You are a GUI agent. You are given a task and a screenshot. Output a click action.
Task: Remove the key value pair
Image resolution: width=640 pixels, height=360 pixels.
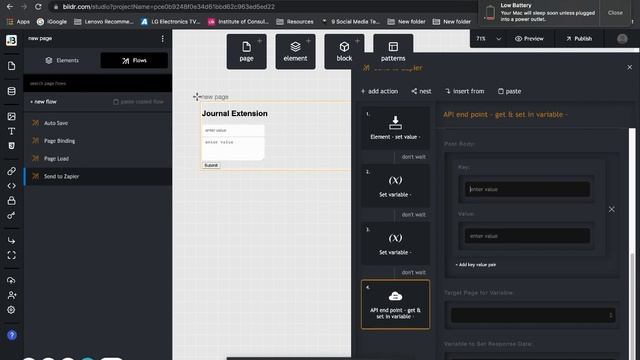611,209
